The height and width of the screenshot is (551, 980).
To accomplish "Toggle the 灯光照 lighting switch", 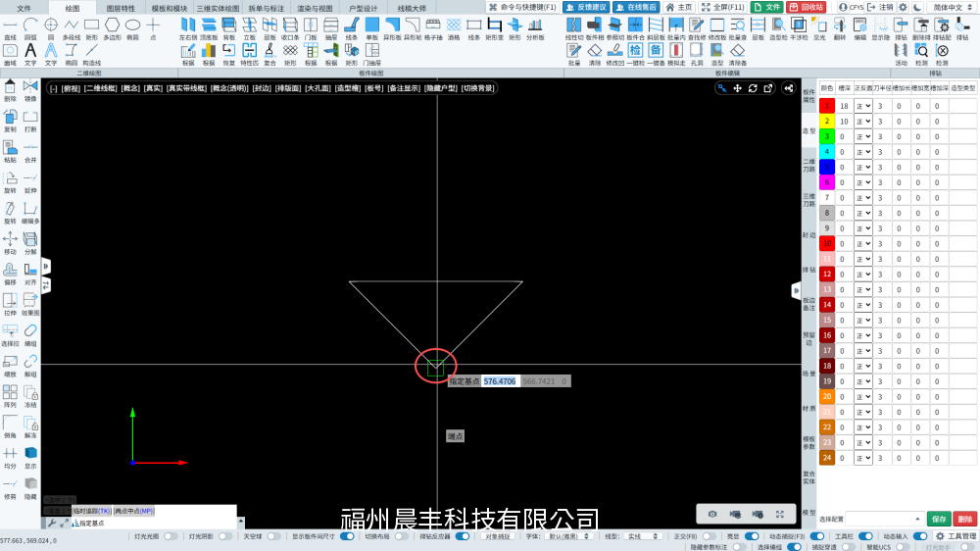I will (x=170, y=536).
